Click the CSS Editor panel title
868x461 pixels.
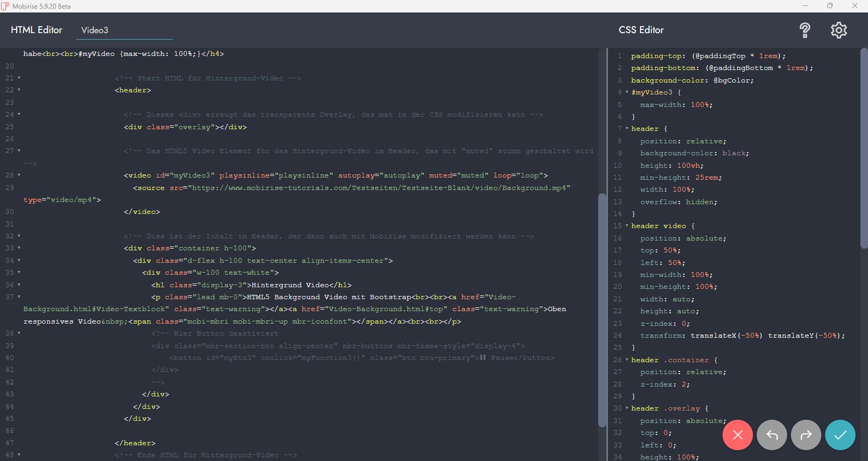point(641,30)
